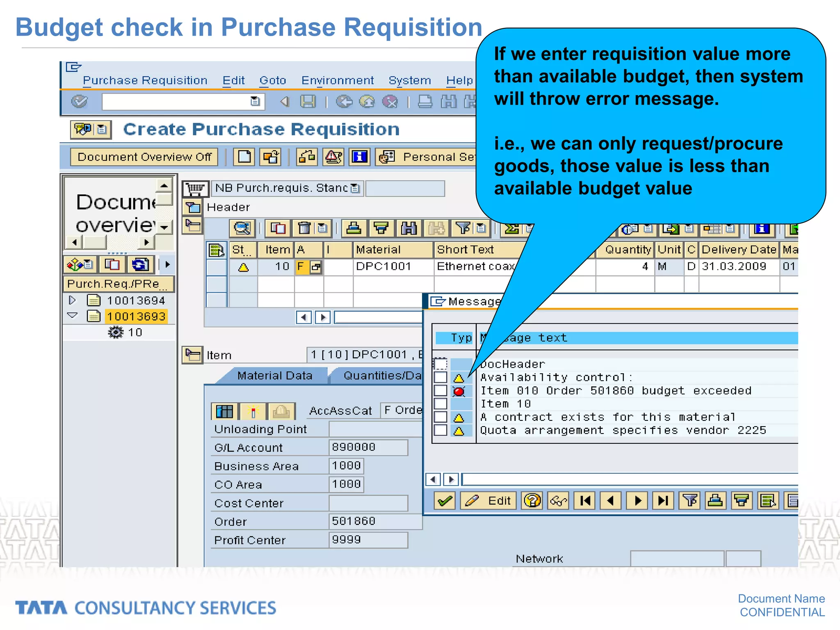Open the Purchase Requisition menu

point(145,80)
